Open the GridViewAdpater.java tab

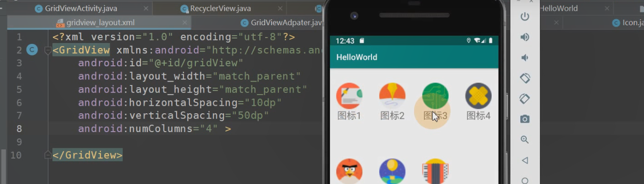point(281,23)
